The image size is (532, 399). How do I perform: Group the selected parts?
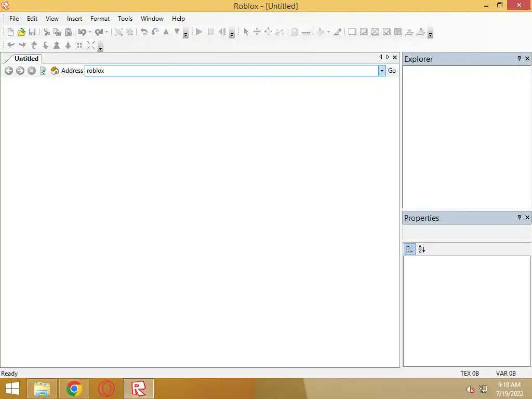tap(118, 32)
